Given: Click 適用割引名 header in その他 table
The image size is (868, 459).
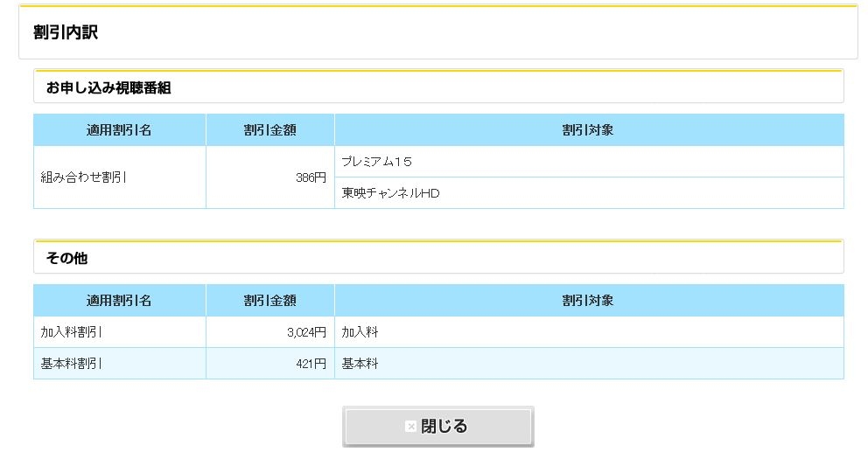Looking at the screenshot, I should [x=119, y=301].
